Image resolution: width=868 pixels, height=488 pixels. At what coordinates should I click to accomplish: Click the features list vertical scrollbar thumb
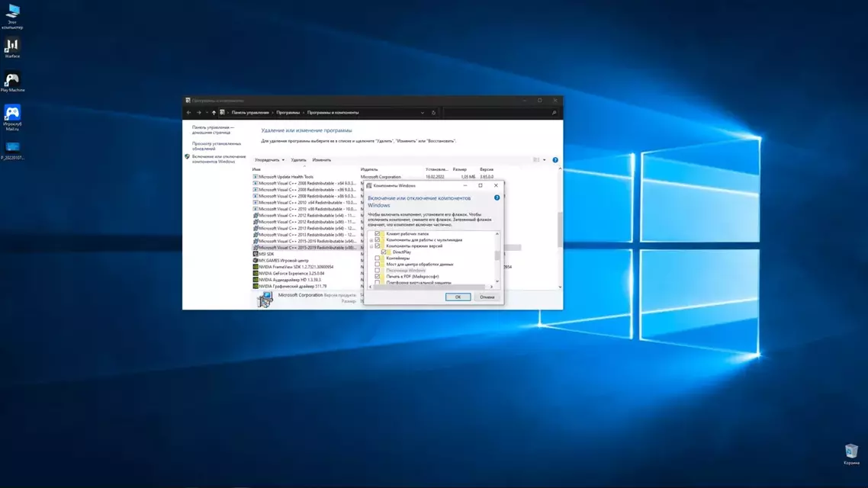coord(497,255)
